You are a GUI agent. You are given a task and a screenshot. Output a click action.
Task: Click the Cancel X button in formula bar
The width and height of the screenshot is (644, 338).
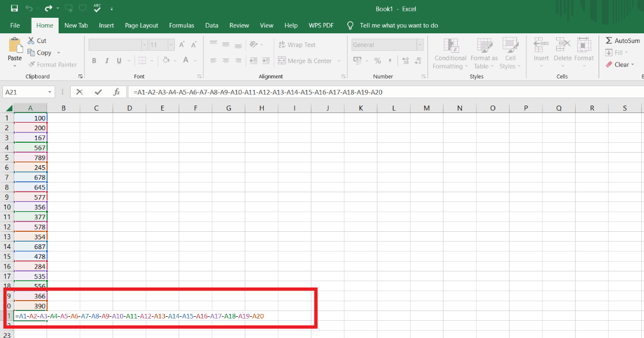pyautogui.click(x=80, y=92)
